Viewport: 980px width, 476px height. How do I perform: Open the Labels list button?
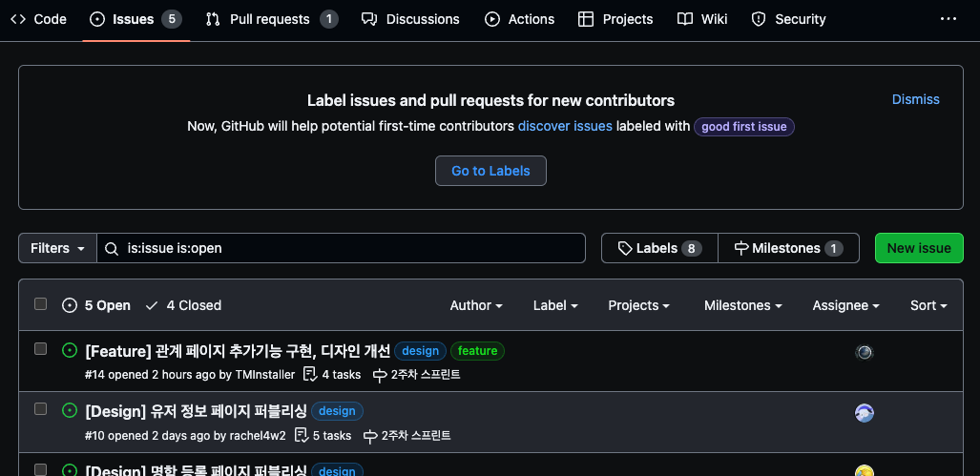click(659, 248)
